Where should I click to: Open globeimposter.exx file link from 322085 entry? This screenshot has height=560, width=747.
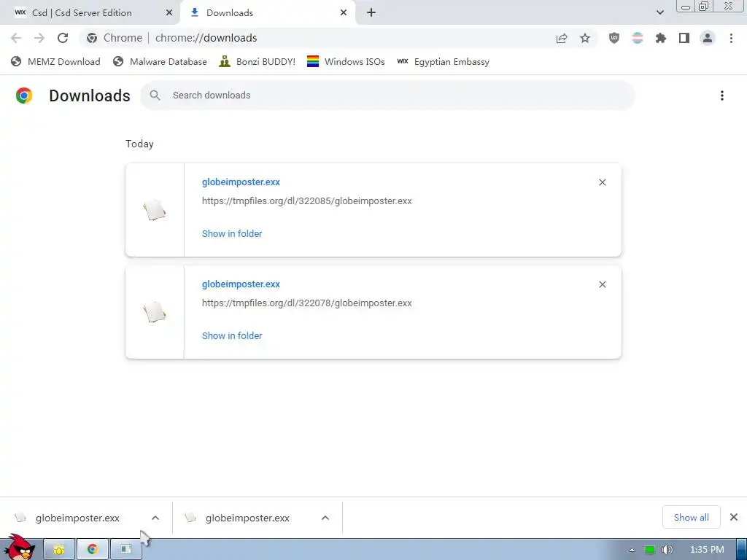coord(241,182)
